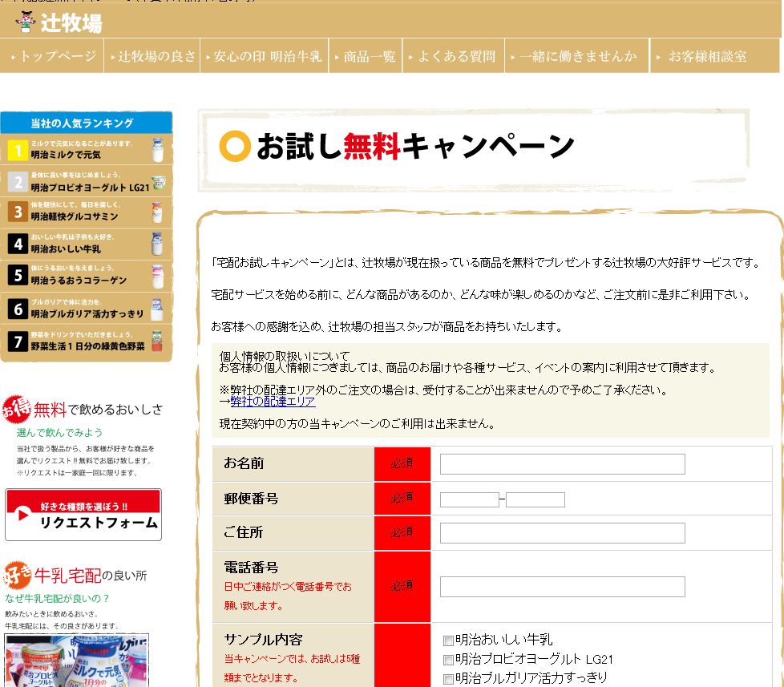Open 安心の印 明治牛乳 menu item
This screenshot has width=784, height=687.
(264, 56)
